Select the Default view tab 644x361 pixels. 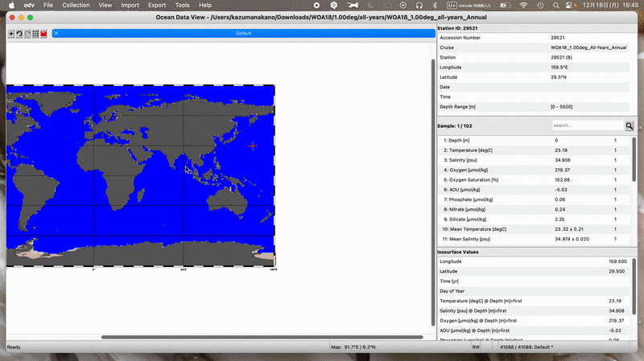244,33
